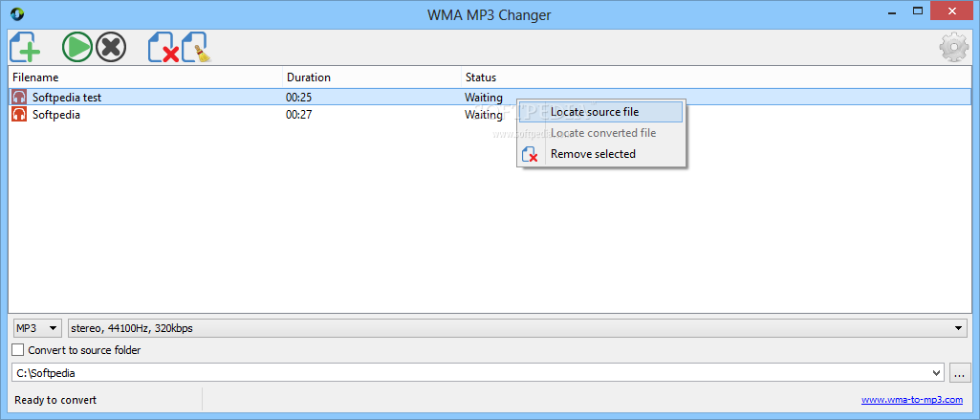Click Ready to convert status text
The image size is (980, 420).
coord(55,400)
